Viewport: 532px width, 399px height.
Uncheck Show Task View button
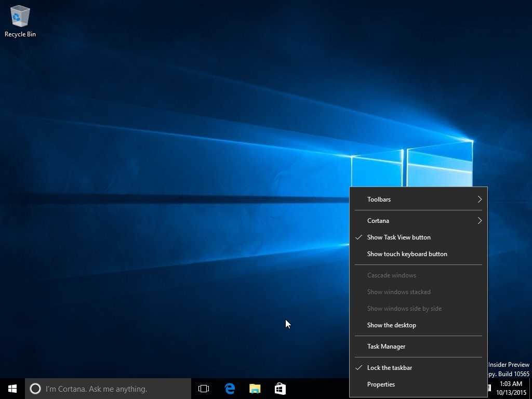(x=398, y=237)
